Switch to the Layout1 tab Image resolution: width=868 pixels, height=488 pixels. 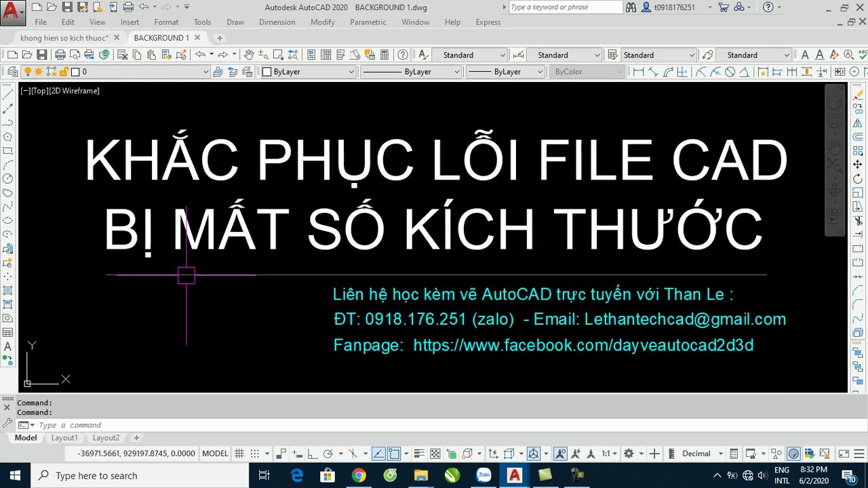tap(64, 438)
